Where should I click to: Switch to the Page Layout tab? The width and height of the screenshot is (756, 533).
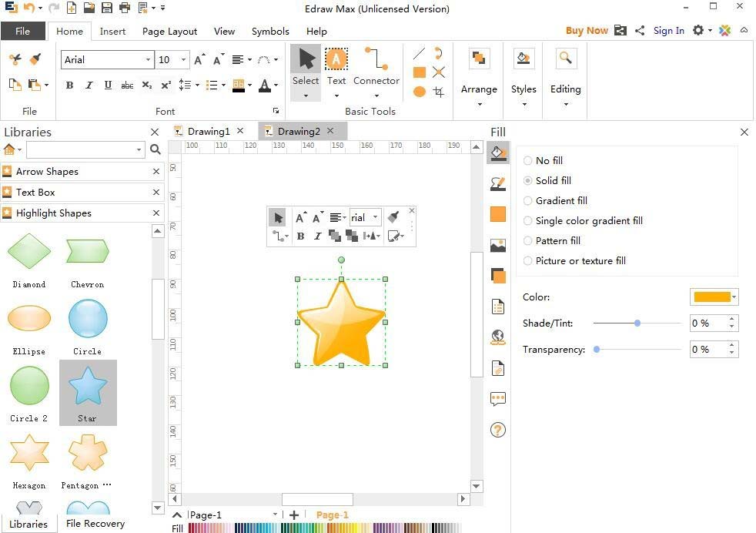[x=169, y=32]
